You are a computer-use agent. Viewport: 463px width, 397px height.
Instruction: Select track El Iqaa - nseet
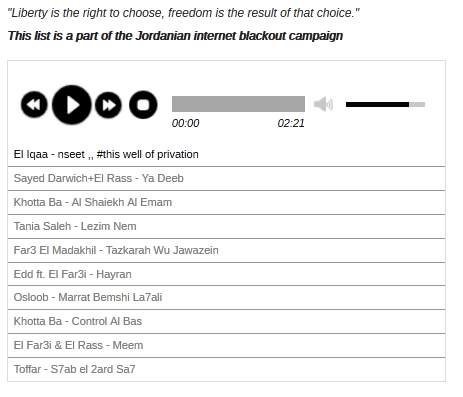point(226,154)
